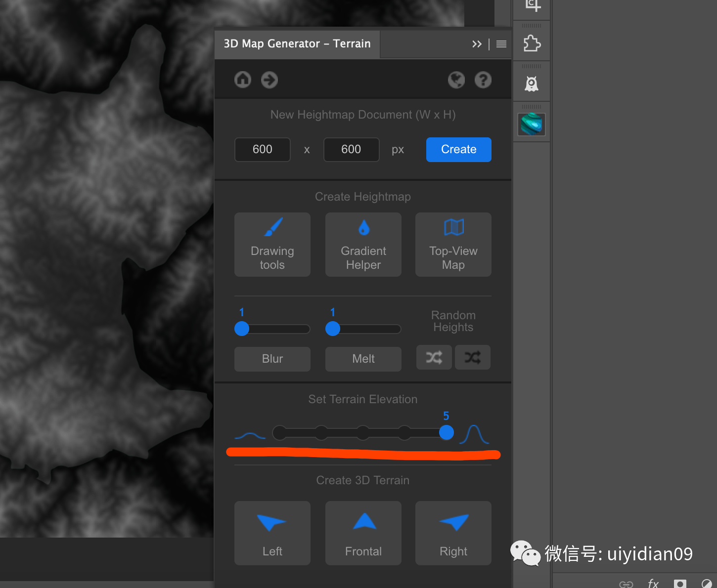Open the owl-like panel icon in dock
This screenshot has height=588, width=717.
pyautogui.click(x=532, y=84)
